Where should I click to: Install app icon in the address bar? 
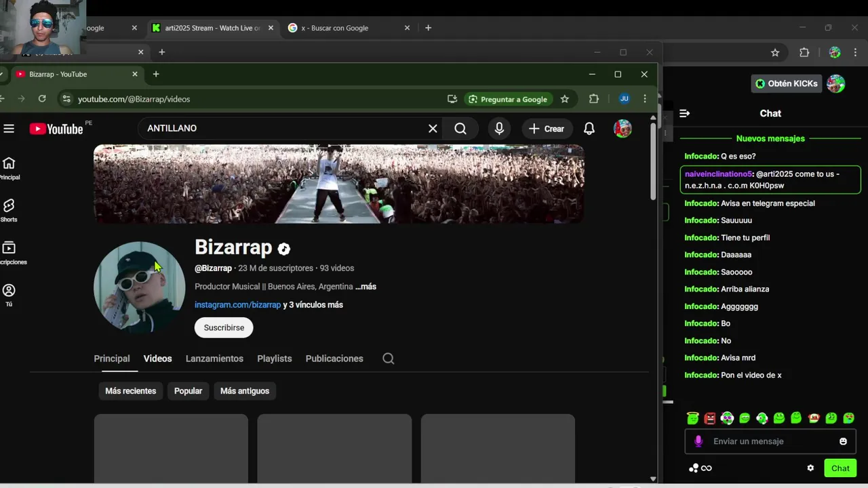tap(452, 99)
